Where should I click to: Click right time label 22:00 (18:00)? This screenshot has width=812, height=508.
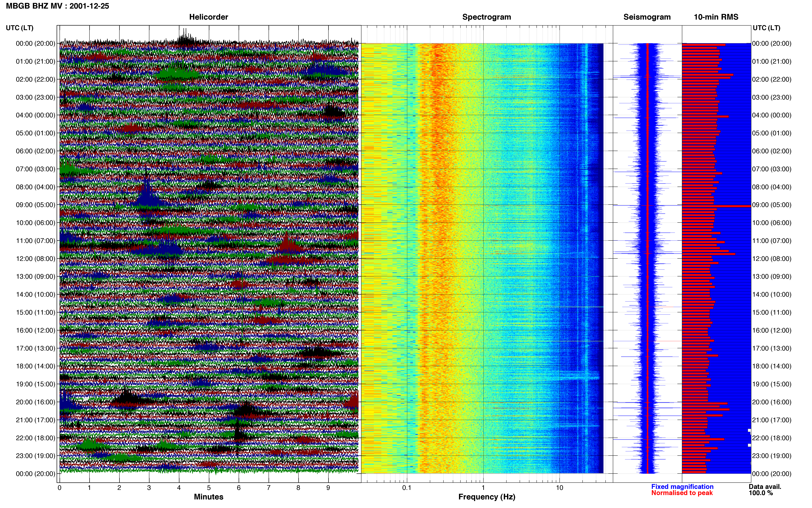[x=772, y=438]
